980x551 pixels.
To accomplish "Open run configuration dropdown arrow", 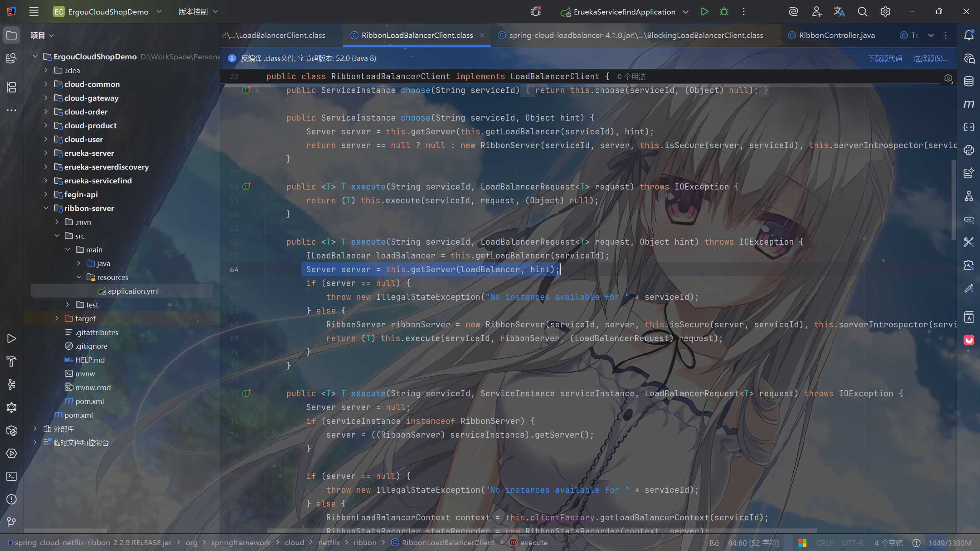I will 686,12.
